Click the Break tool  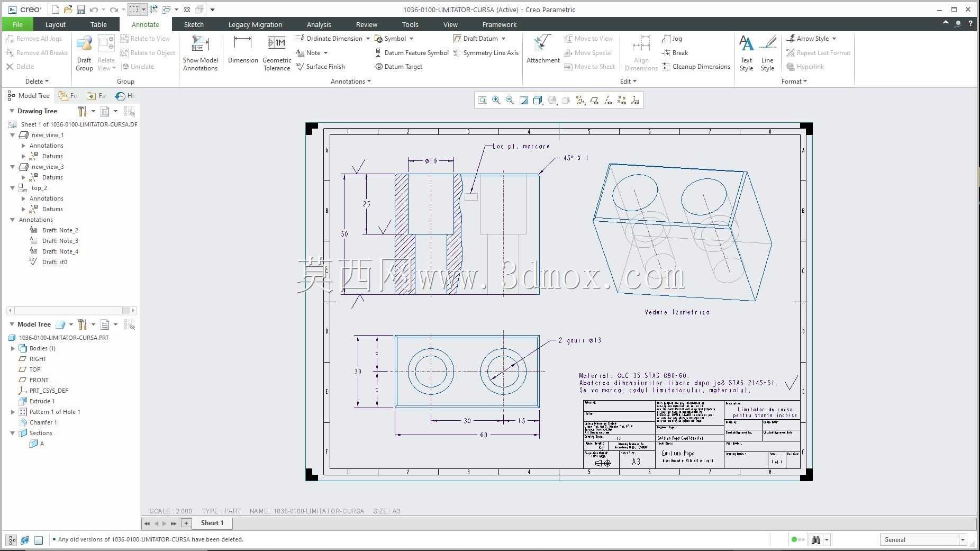[x=675, y=53]
